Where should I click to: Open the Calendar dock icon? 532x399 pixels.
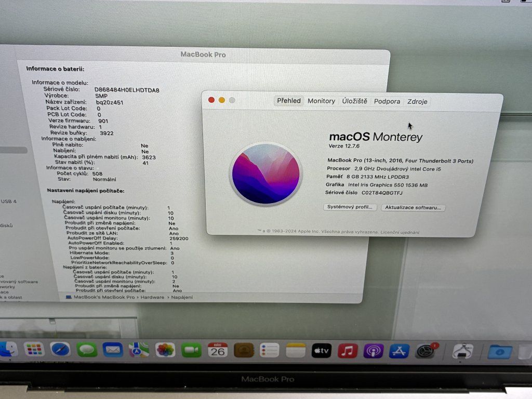tap(218, 350)
